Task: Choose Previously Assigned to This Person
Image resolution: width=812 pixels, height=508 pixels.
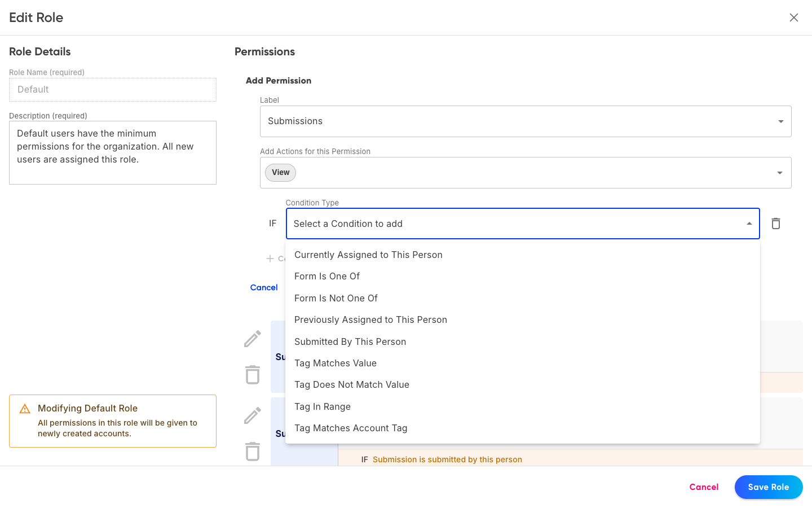Action: 523,320
